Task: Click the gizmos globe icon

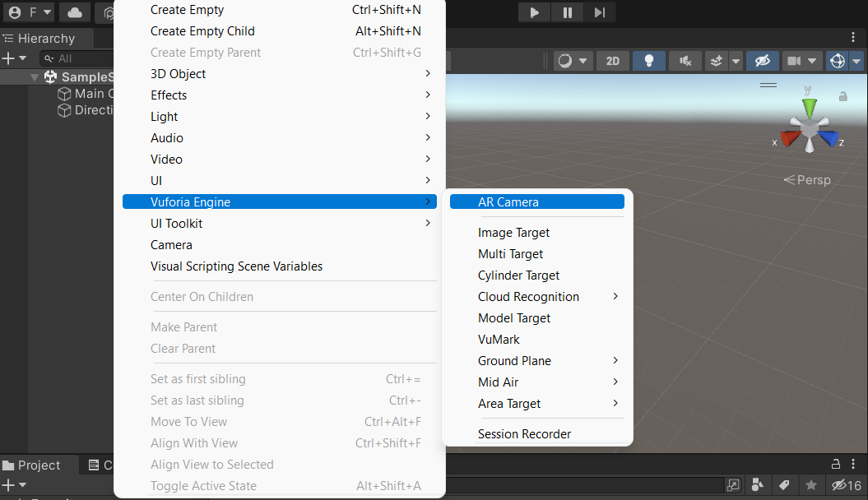Action: pos(838,61)
